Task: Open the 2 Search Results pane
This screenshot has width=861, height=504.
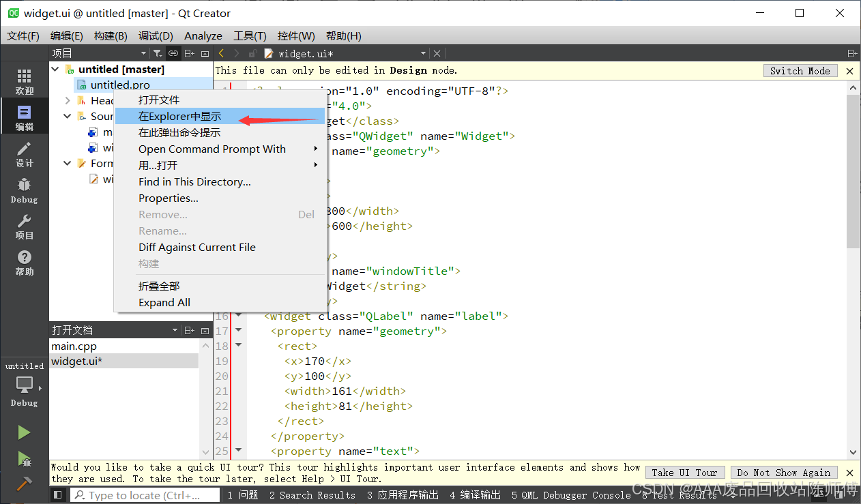Action: click(x=312, y=495)
